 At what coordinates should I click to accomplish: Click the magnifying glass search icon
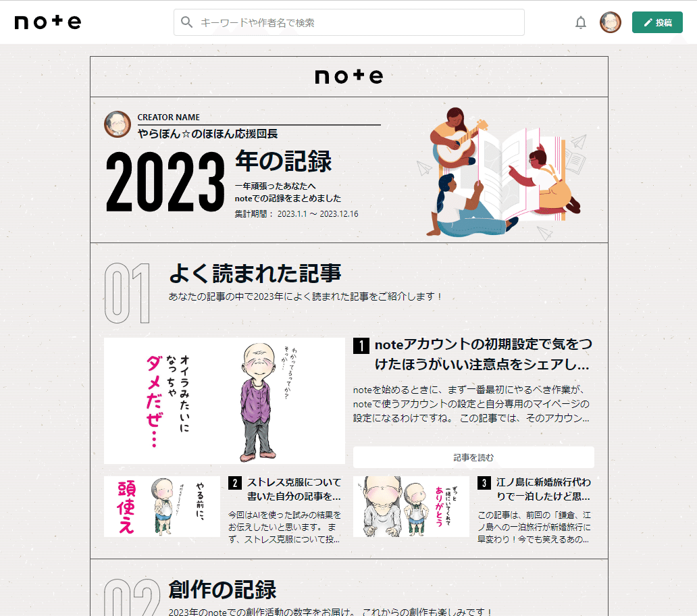(x=187, y=22)
